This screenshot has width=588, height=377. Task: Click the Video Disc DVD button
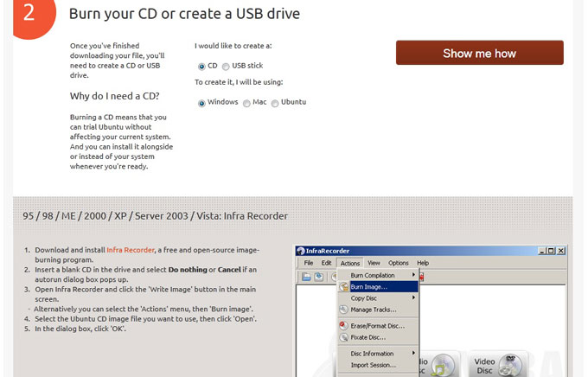[x=497, y=365]
